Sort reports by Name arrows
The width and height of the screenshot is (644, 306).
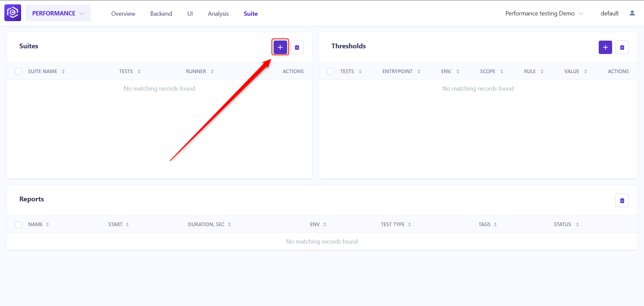pos(48,224)
